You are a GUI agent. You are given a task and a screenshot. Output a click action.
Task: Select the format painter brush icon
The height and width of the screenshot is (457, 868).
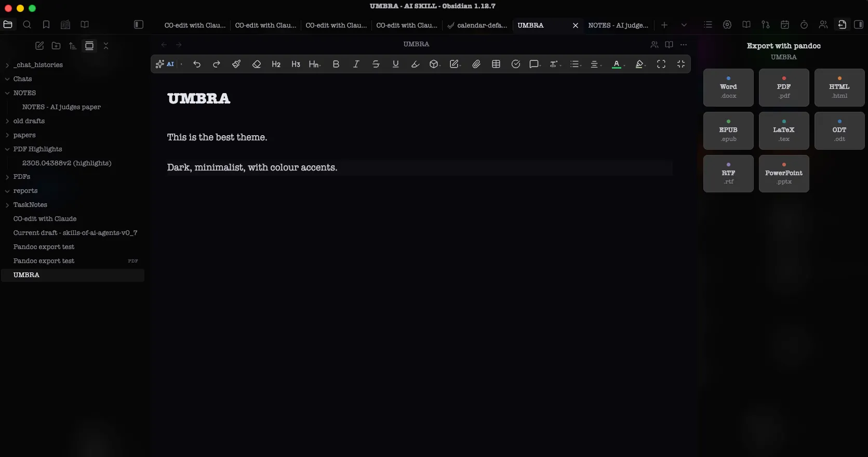pyautogui.click(x=236, y=64)
